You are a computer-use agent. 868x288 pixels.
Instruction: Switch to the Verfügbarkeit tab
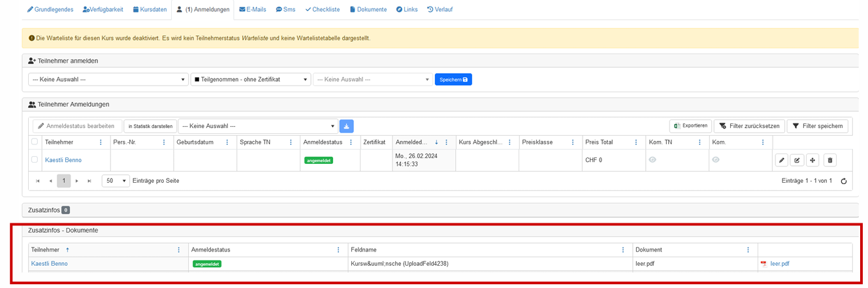(x=103, y=10)
